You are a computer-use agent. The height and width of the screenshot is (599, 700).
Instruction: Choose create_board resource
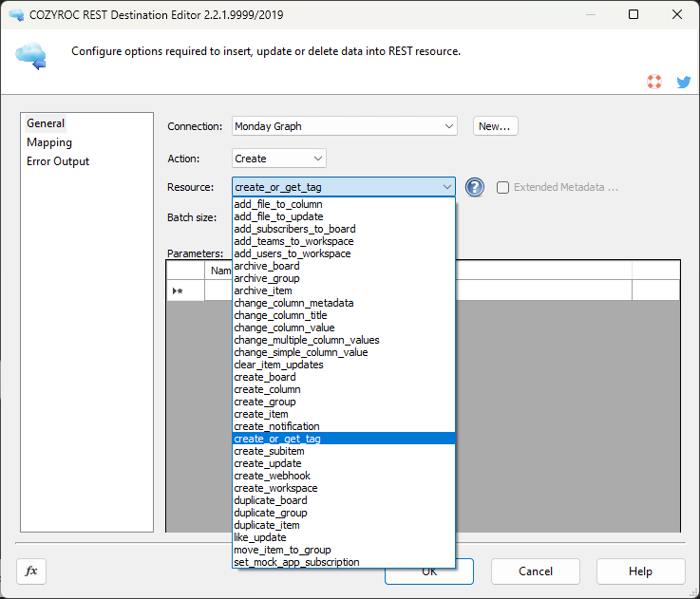coord(344,377)
